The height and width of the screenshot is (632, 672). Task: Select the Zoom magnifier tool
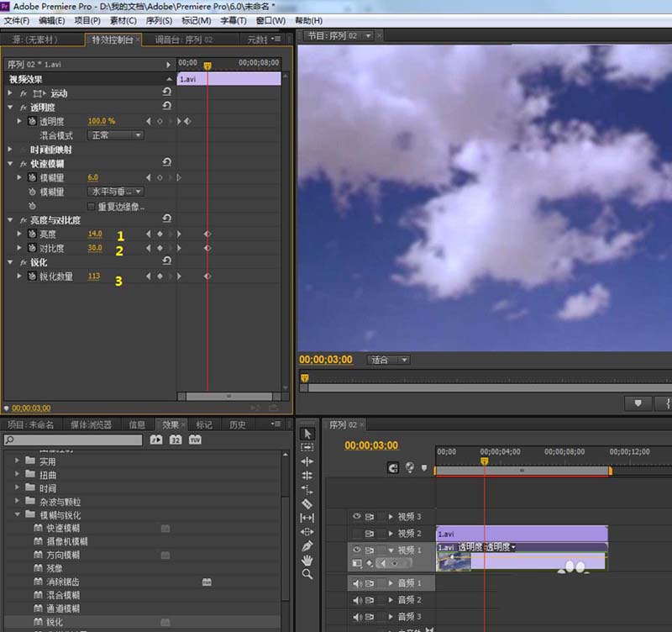307,574
